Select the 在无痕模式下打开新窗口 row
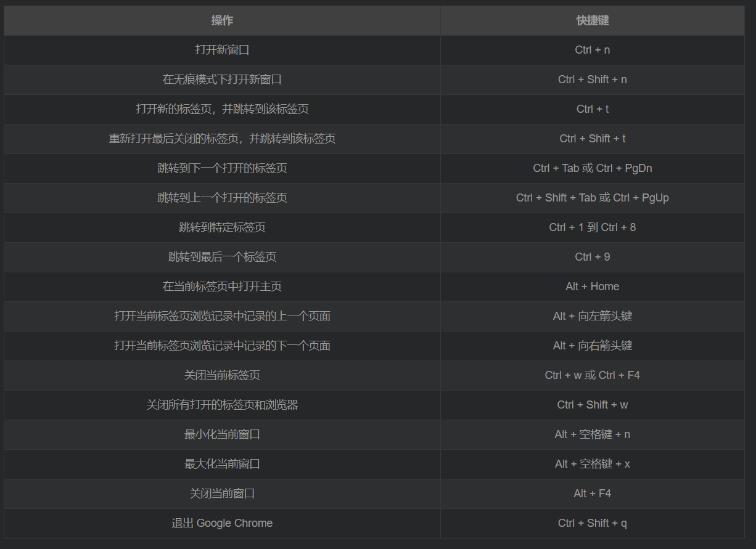756x549 pixels. point(374,79)
